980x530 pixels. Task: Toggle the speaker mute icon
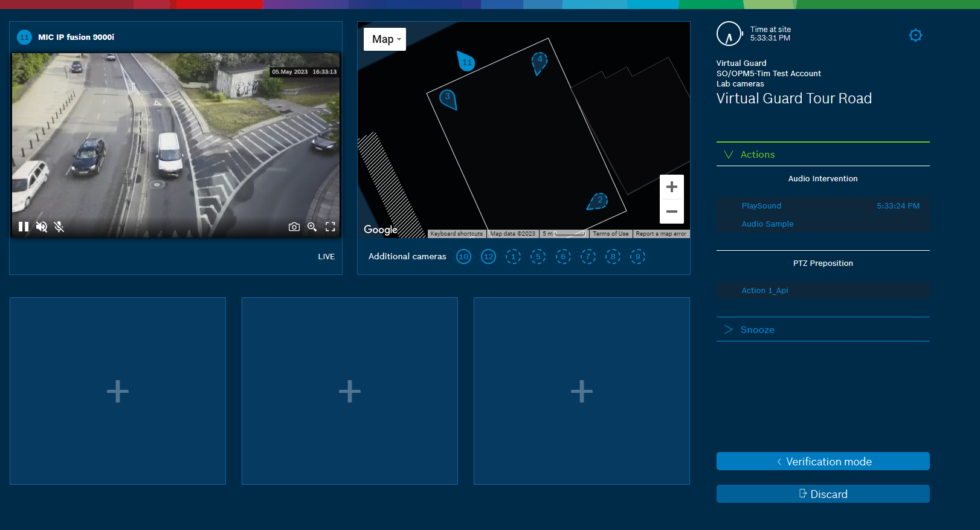pos(41,227)
